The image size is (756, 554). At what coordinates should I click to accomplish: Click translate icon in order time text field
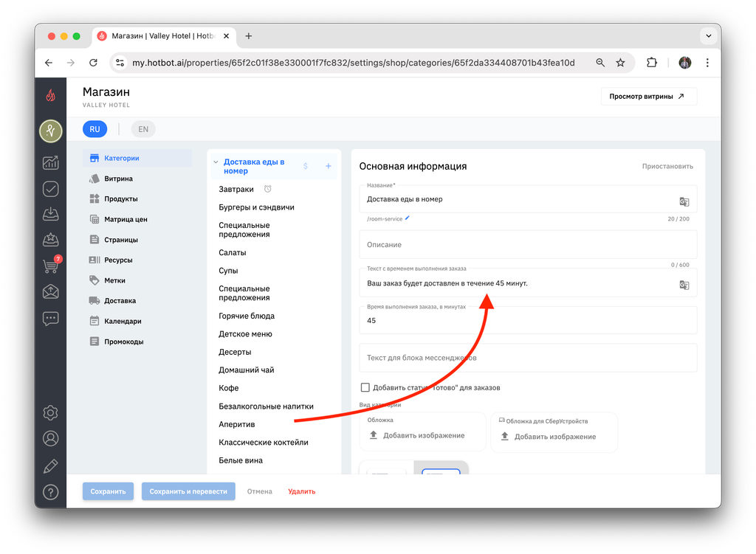point(684,285)
